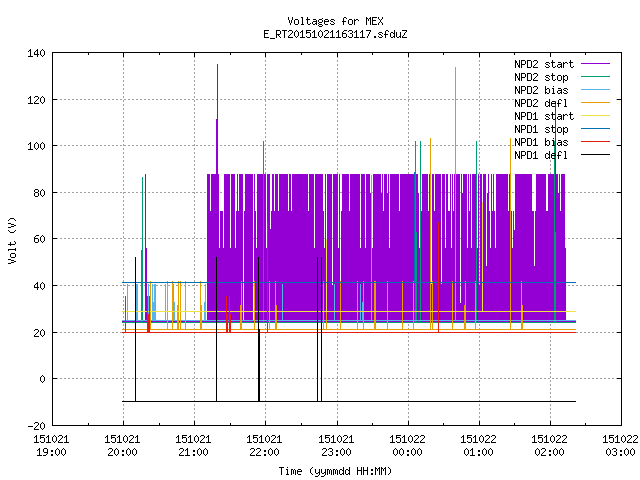
Task: Click the 151021 20:00 time tick label
Action: (x=122, y=446)
